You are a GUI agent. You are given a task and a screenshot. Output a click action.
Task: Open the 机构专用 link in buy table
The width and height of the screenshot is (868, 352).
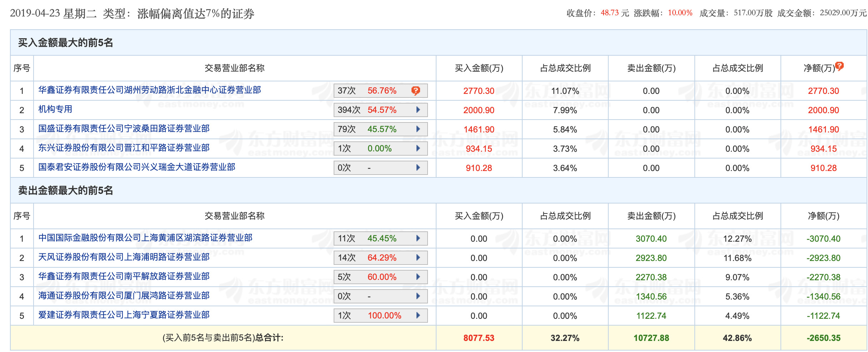point(54,110)
